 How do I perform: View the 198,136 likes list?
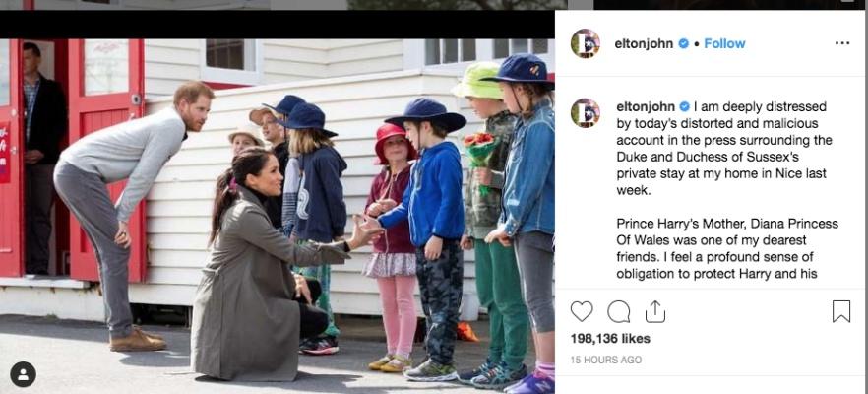pos(610,338)
